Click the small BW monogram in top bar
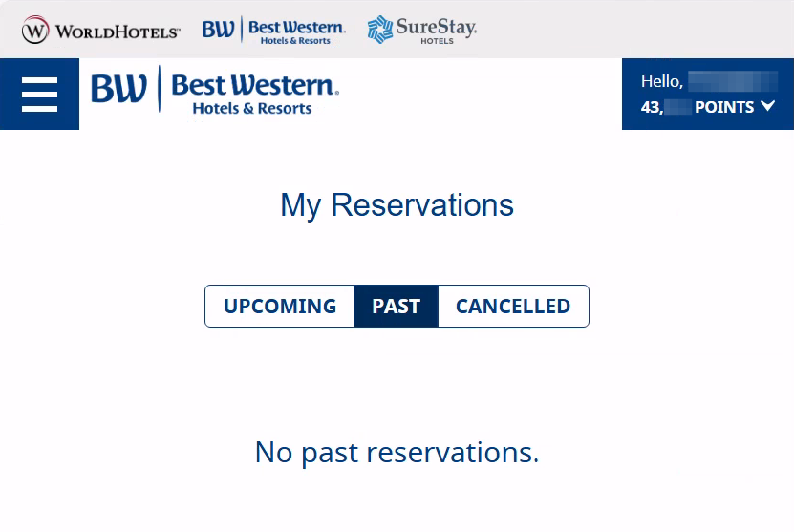This screenshot has width=794, height=532. pos(218,30)
